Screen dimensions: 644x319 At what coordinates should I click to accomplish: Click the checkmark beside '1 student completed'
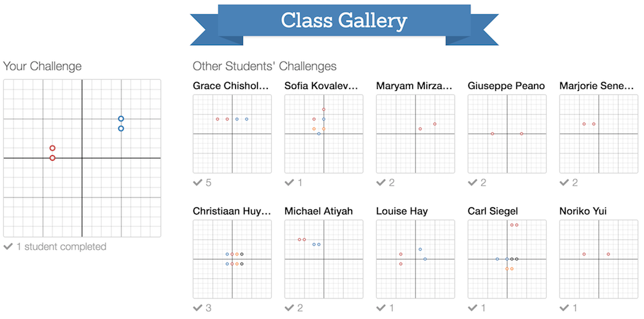pyautogui.click(x=8, y=247)
